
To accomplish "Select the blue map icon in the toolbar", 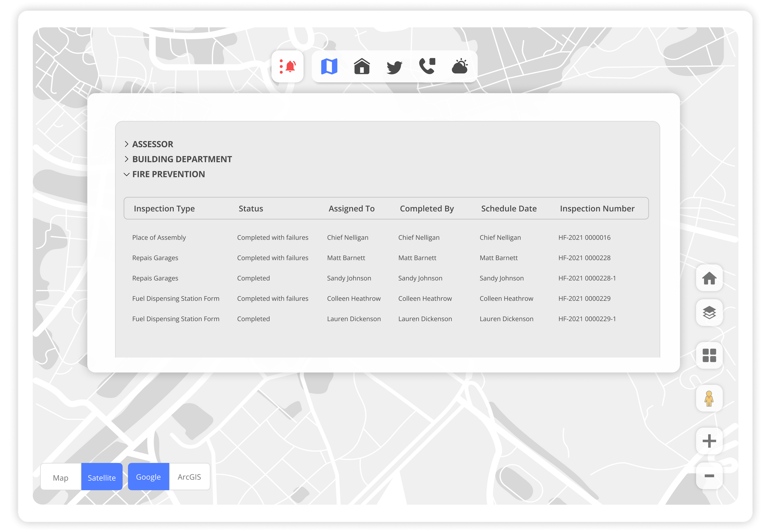I will pos(329,66).
